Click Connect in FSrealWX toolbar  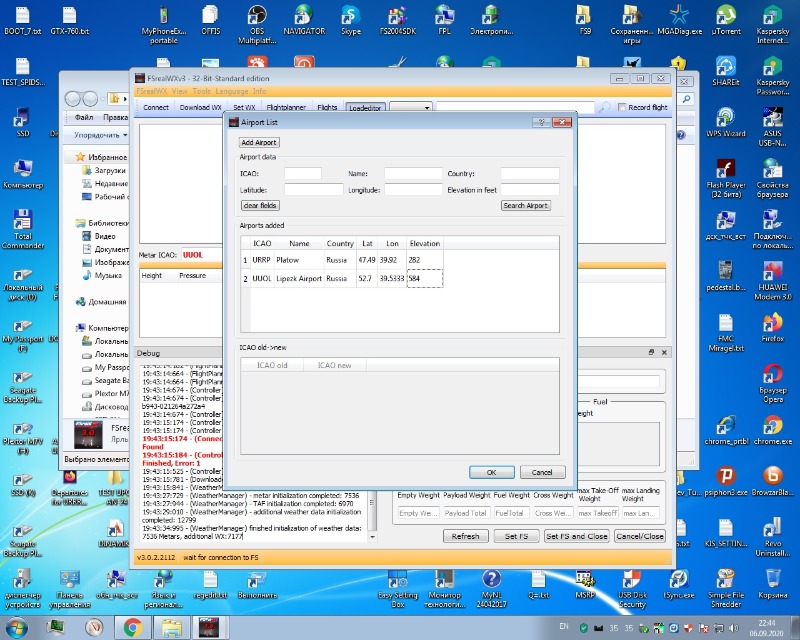(x=156, y=107)
